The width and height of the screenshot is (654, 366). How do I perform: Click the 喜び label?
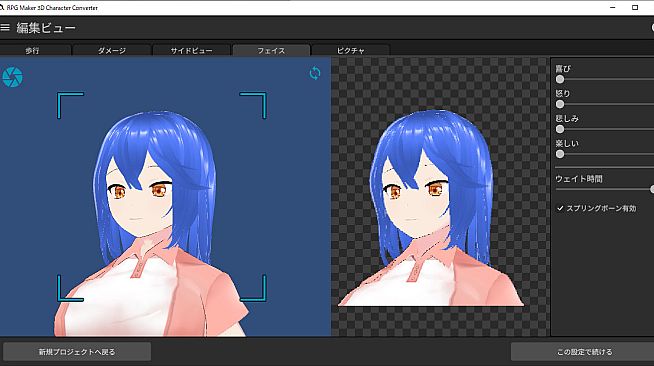(563, 68)
